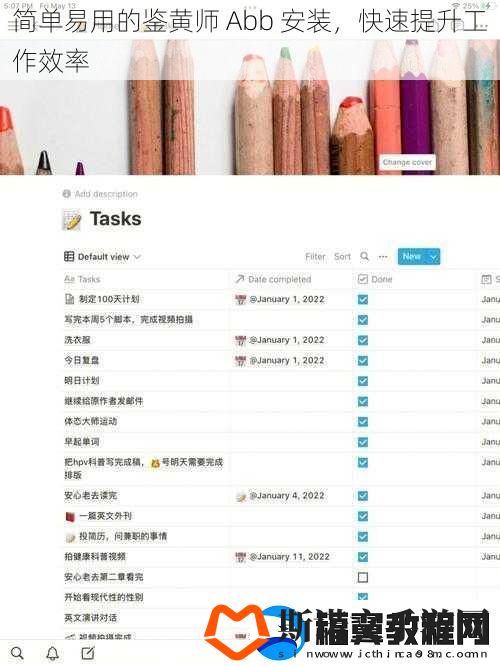The image size is (500, 666).
Task: Open the 开始看现代性的性别 task
Action: 104,597
